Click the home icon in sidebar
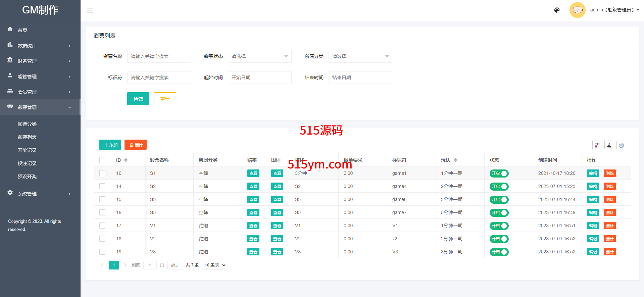The height and width of the screenshot is (297, 644). tap(10, 30)
